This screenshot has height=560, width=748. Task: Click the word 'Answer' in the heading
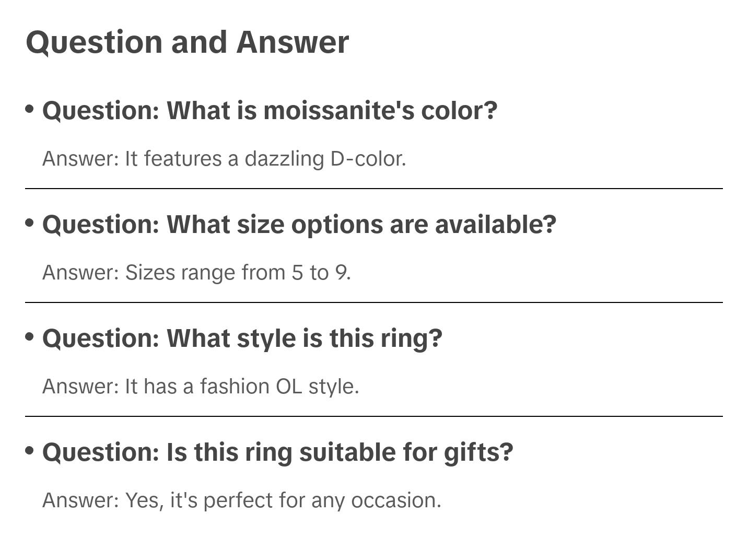pyautogui.click(x=293, y=42)
